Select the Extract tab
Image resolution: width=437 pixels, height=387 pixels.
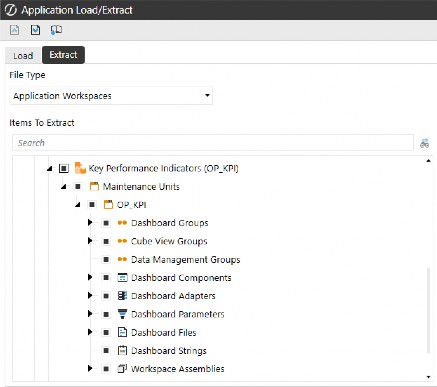(x=63, y=55)
